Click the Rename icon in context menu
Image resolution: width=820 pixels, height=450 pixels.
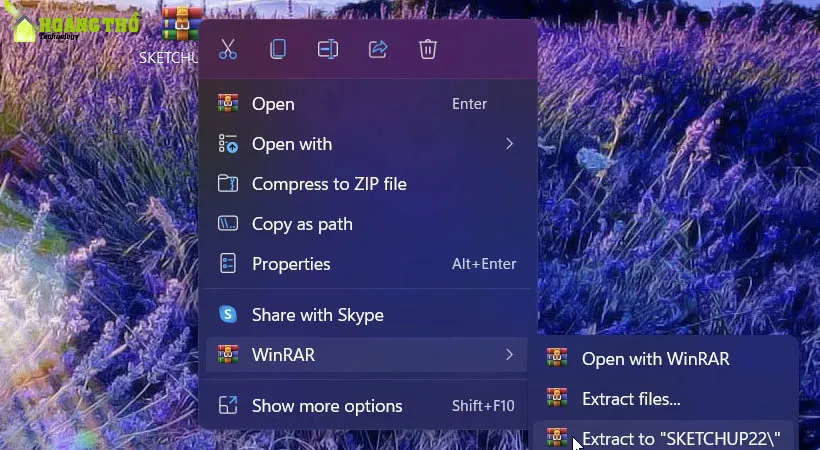[328, 50]
